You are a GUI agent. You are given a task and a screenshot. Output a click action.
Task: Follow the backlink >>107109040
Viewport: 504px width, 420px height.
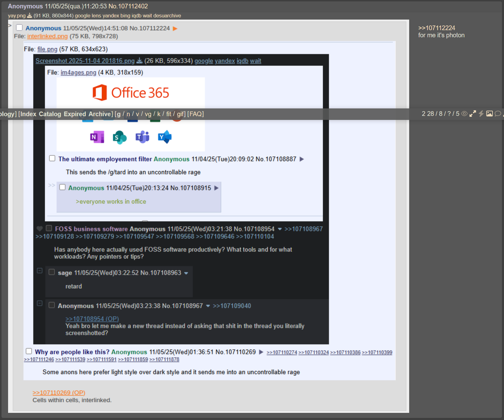pos(232,306)
